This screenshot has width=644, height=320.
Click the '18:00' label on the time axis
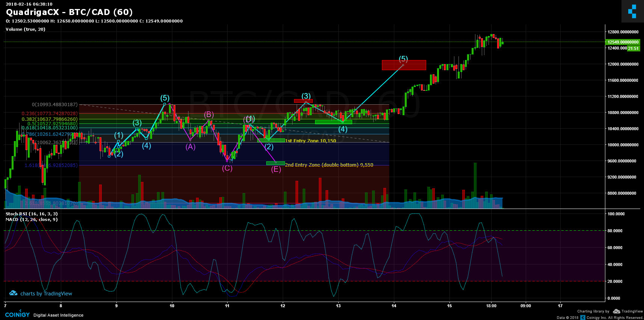tap(491, 306)
